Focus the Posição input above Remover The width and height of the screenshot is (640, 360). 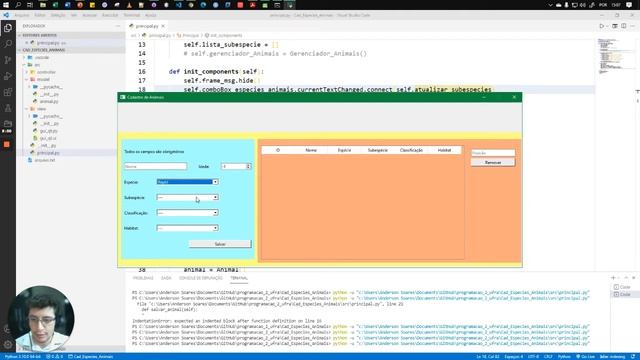click(x=493, y=153)
